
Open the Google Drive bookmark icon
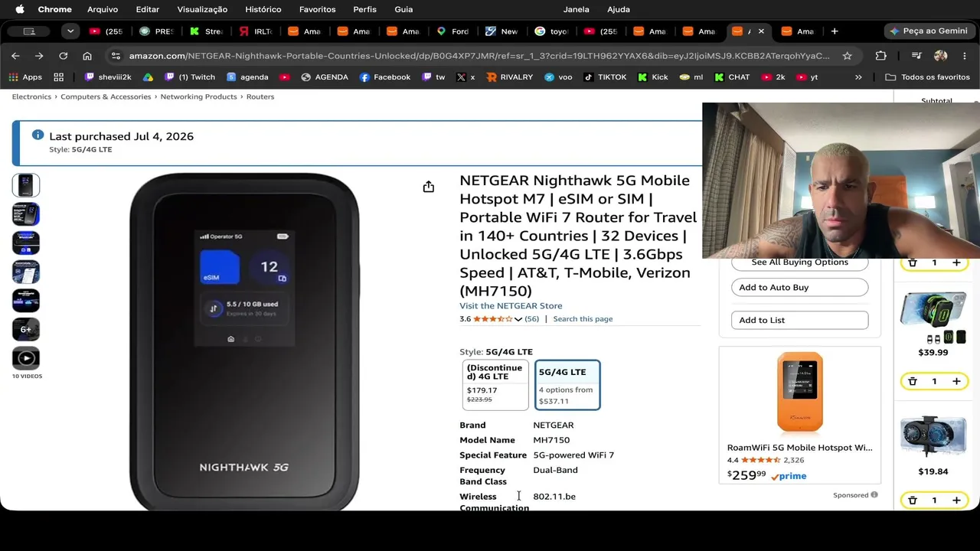point(148,77)
